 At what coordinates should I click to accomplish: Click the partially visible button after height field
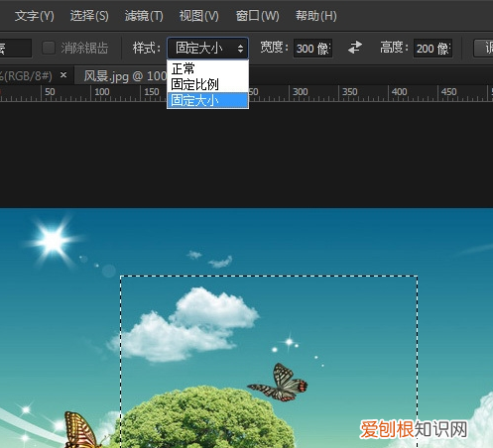pyautogui.click(x=483, y=49)
